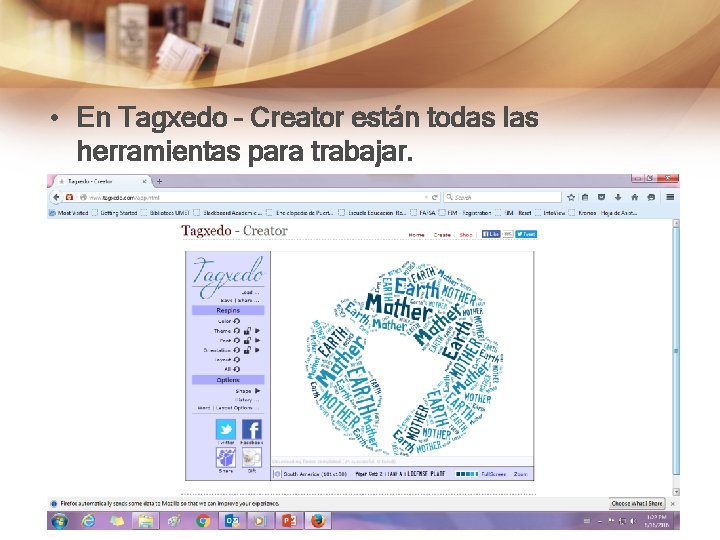Go to the Firefox home icon
This screenshot has height=540, width=720.
pos(635,197)
